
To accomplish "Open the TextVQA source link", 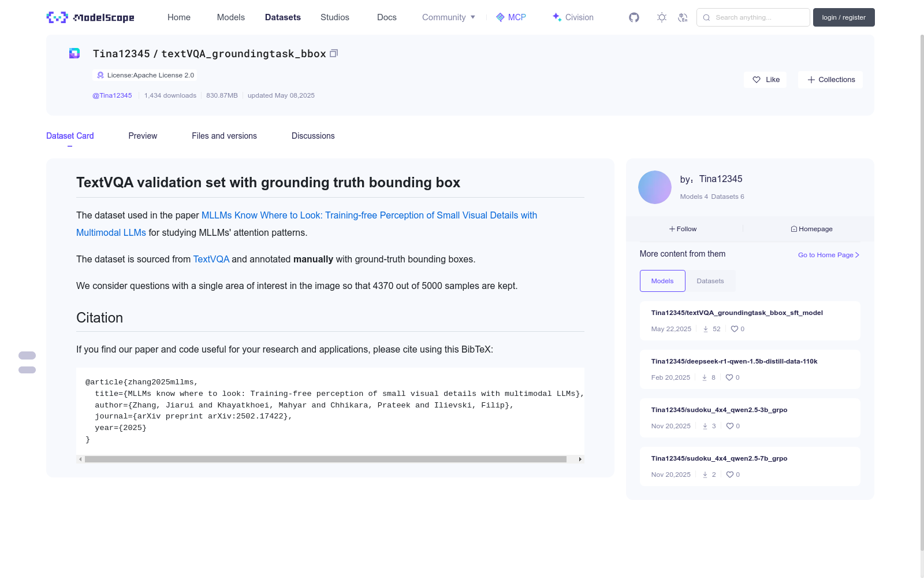I will 211,259.
